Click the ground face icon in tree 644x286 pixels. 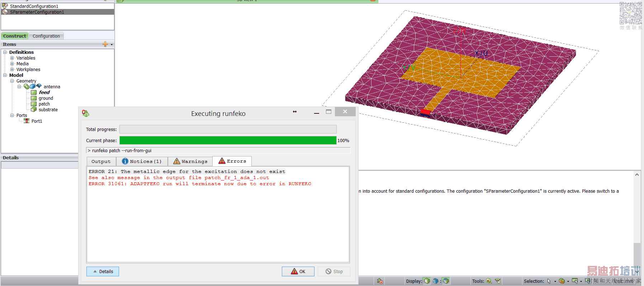pos(34,98)
